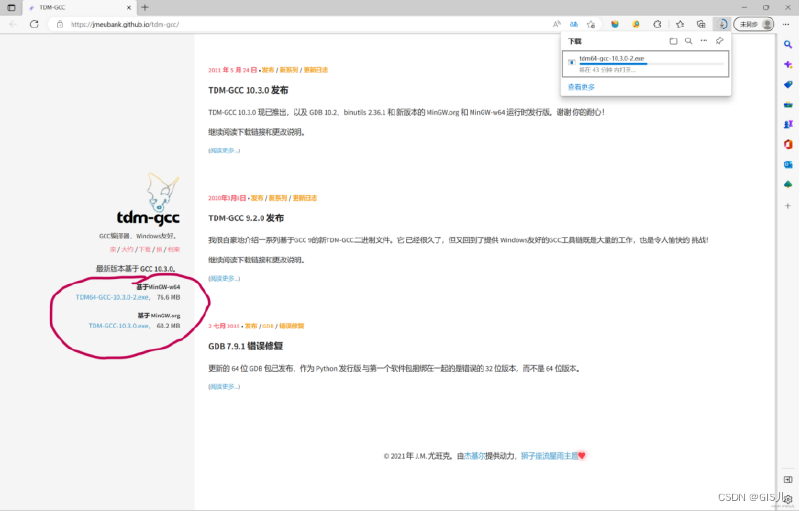This screenshot has height=511, width=800.
Task: Click 档案 archive navigation link
Action: click(174, 249)
